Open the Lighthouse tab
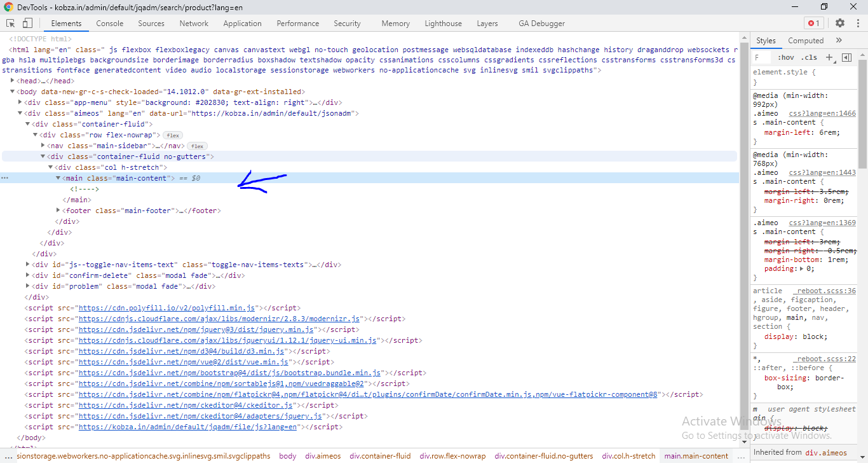 pyautogui.click(x=443, y=24)
